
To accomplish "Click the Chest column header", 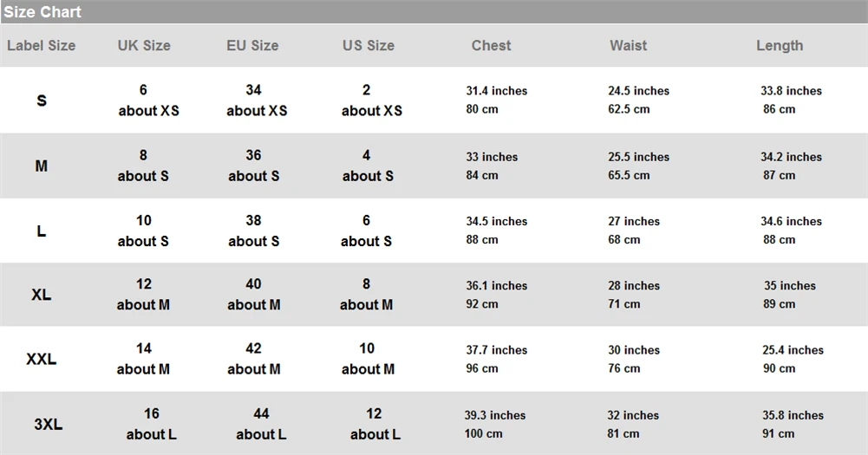I will [x=491, y=45].
